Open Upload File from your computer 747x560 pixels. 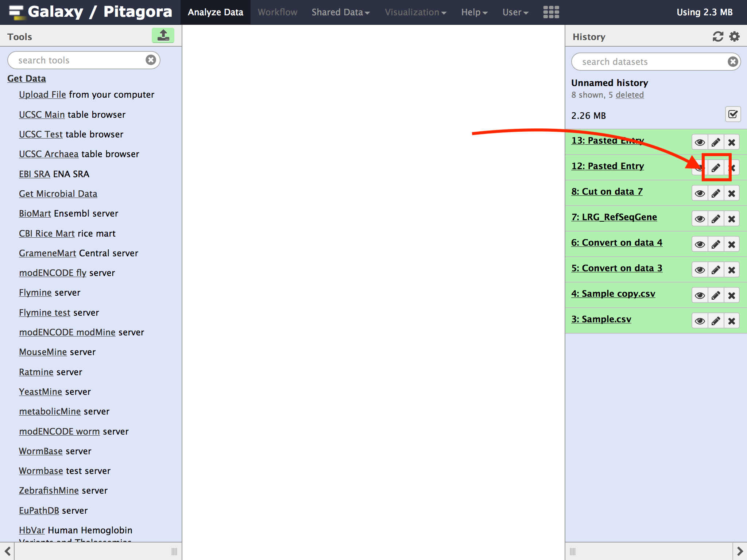point(42,94)
